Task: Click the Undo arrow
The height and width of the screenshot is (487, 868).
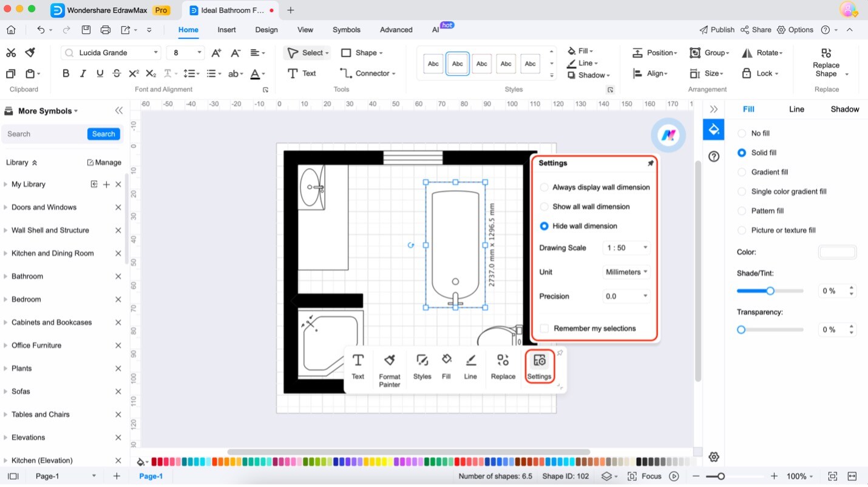Action: tap(41, 30)
